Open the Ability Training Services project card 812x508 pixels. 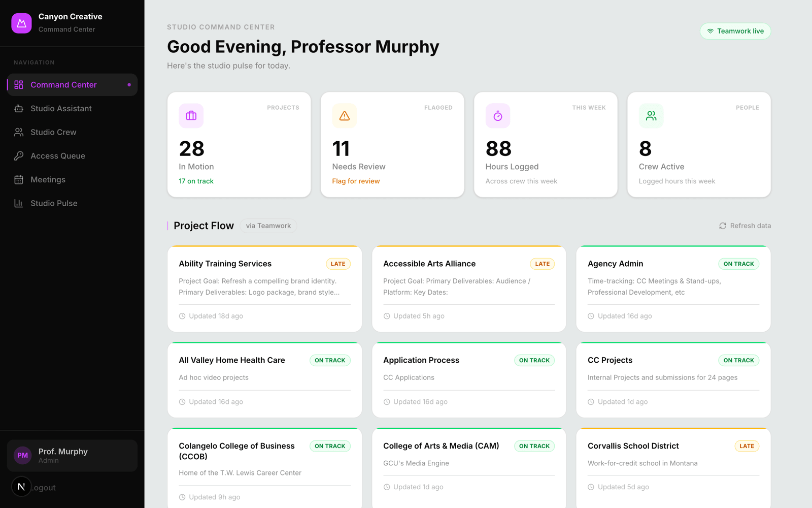[x=264, y=289]
